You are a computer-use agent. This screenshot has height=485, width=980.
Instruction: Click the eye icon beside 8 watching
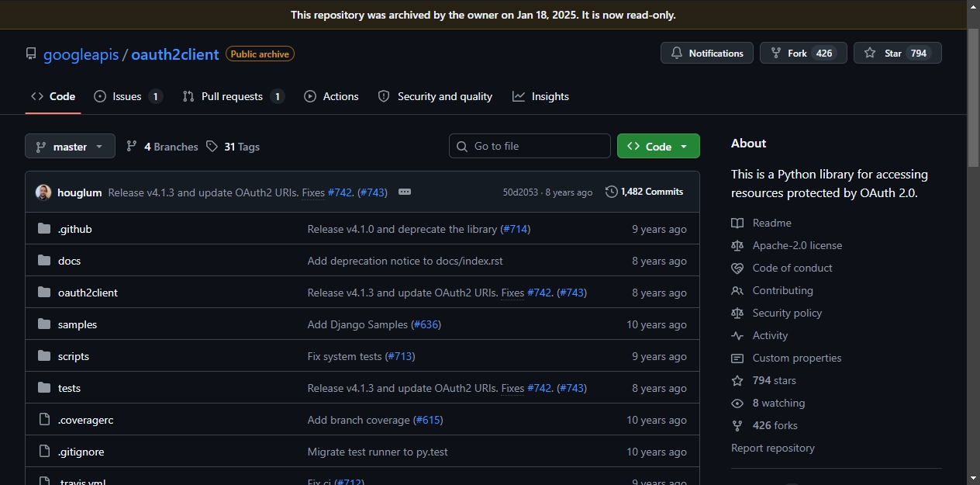coord(737,403)
